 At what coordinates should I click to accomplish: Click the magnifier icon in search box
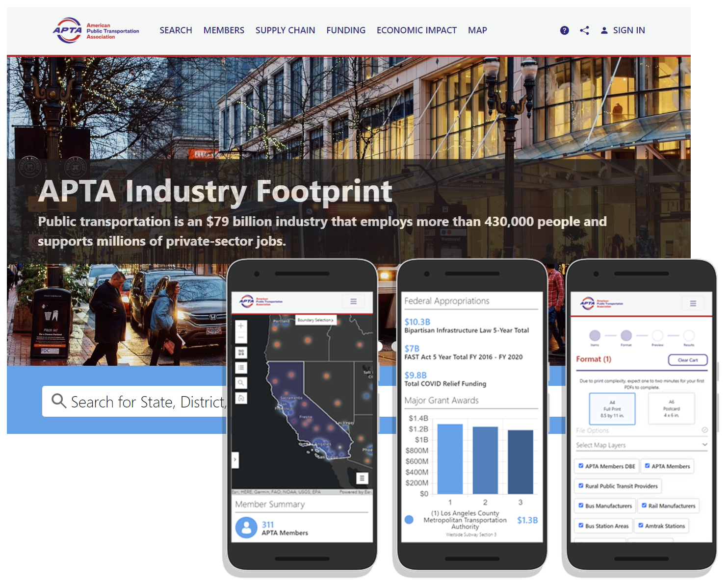pyautogui.click(x=59, y=401)
